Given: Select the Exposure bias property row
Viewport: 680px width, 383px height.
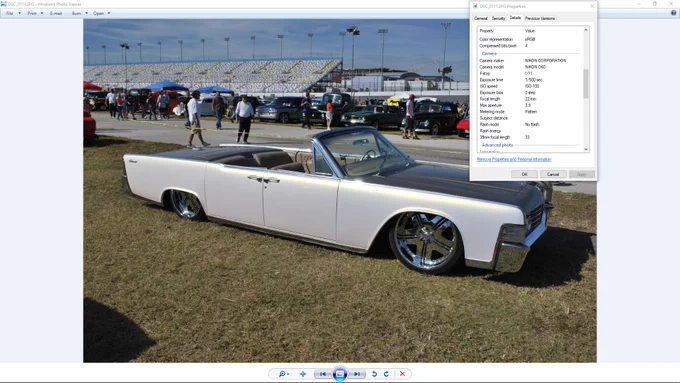Looking at the screenshot, I should click(530, 92).
